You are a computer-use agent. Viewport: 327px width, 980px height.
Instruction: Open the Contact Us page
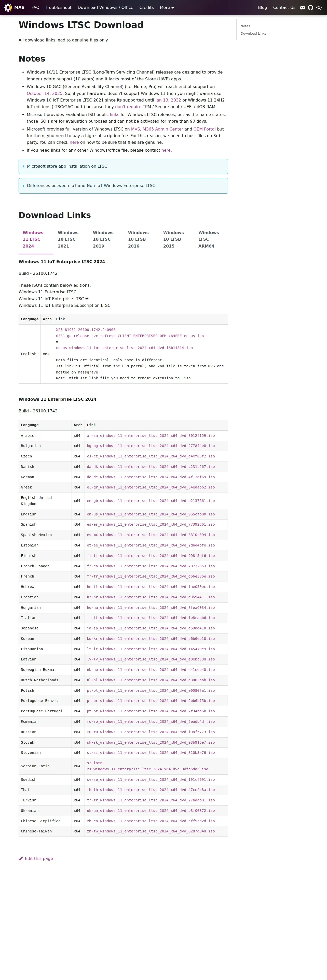click(x=284, y=8)
